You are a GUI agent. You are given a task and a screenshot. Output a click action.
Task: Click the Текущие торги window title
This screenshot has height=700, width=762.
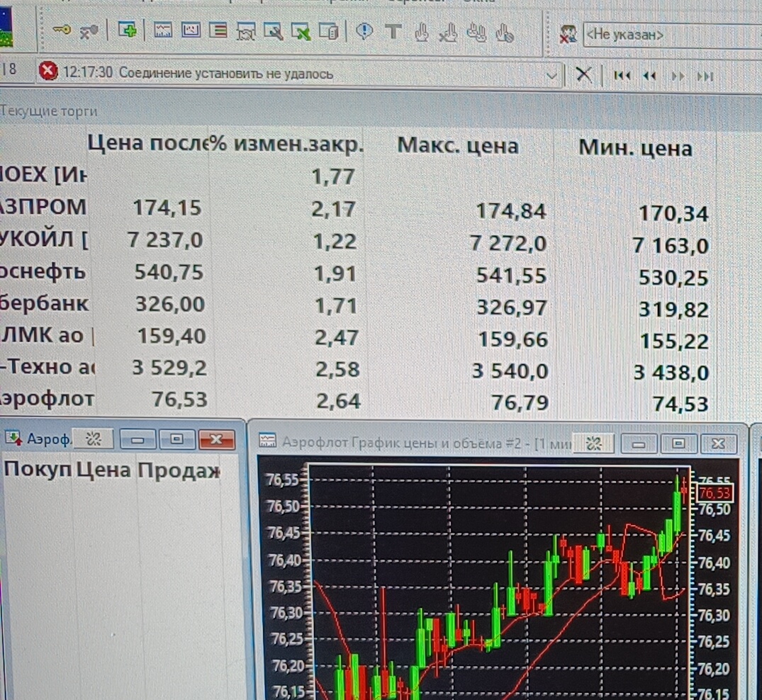[x=49, y=111]
